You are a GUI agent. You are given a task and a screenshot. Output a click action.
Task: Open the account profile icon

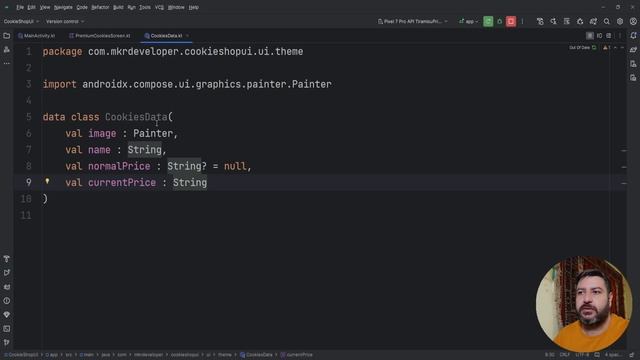click(633, 21)
